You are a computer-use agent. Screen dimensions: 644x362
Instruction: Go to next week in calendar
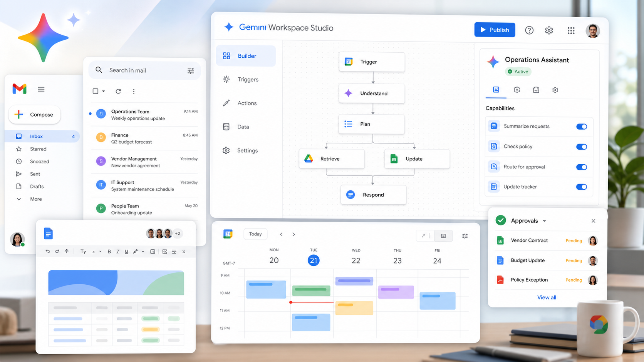(293, 234)
